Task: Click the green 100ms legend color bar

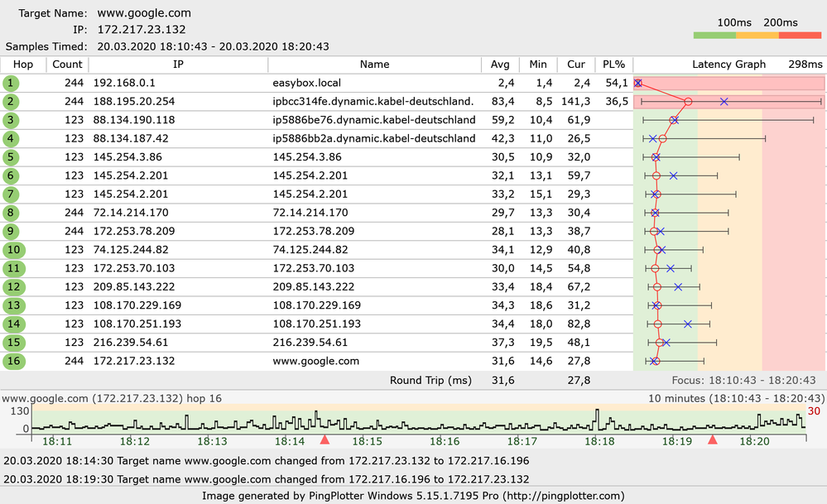Action: click(714, 36)
